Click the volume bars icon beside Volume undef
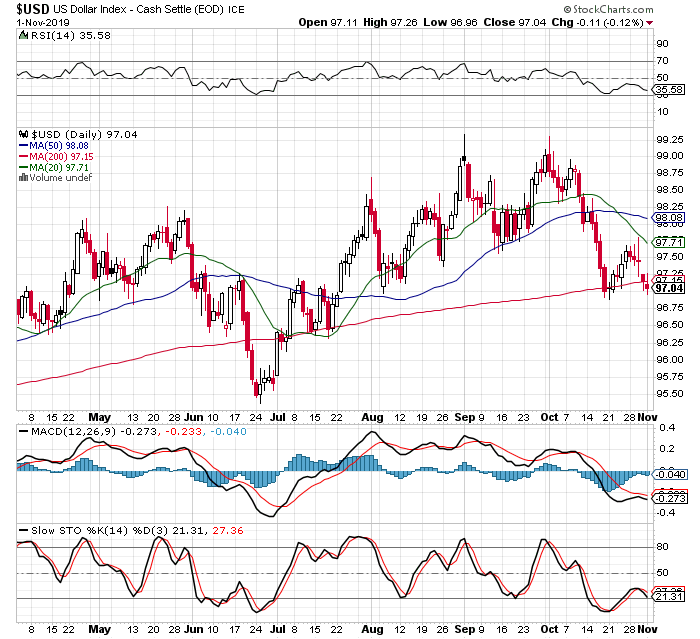Viewport: 700px width, 639px height. [24, 179]
